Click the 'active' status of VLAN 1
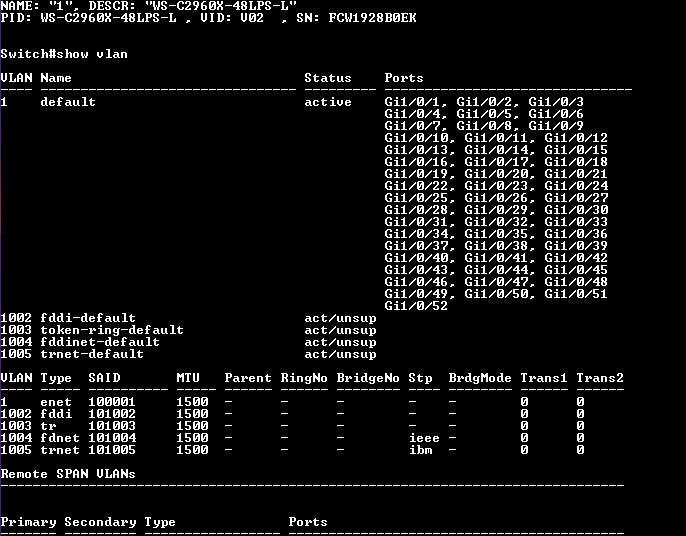 328,102
